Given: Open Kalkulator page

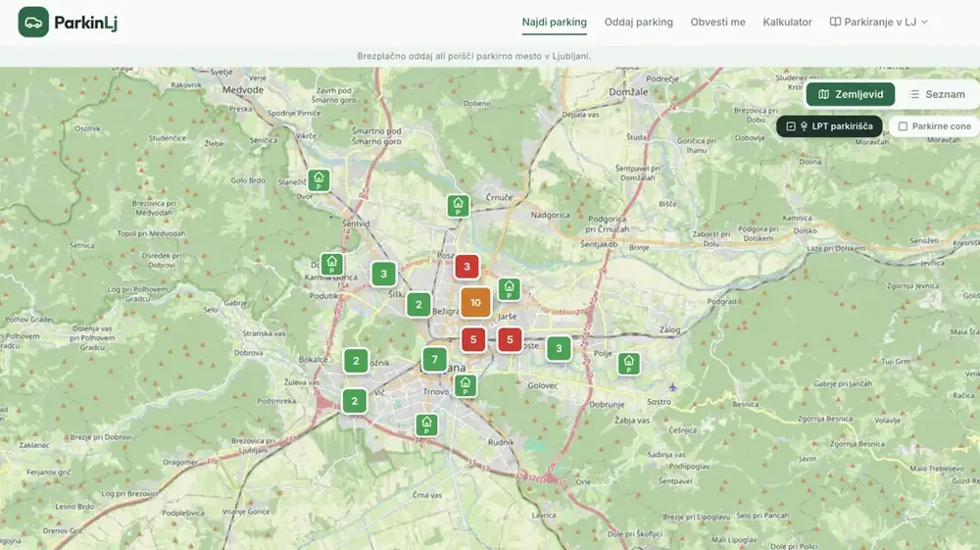Looking at the screenshot, I should 788,22.
